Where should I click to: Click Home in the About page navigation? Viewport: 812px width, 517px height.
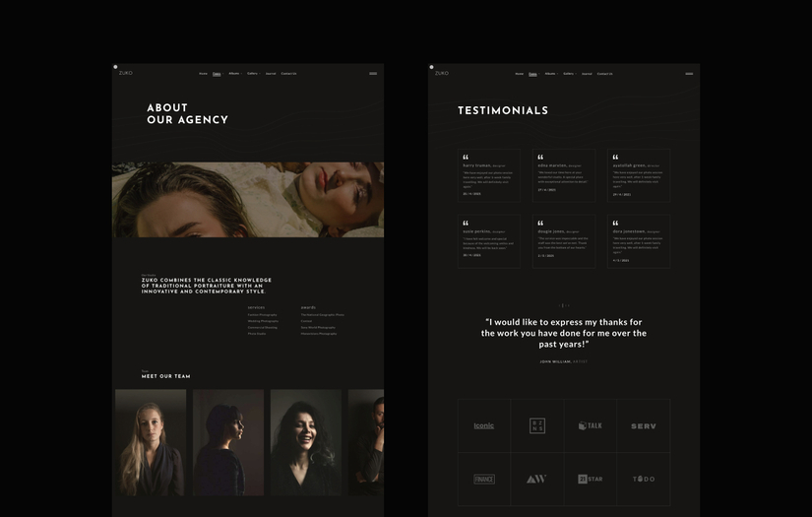203,74
